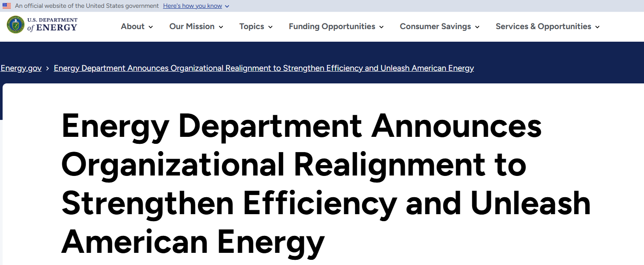
Task: Open 'Here's how you know' link
Action: pos(192,6)
